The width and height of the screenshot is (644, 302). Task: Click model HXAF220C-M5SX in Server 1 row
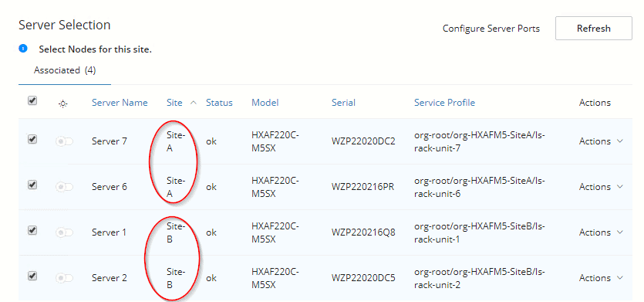pyautogui.click(x=275, y=232)
